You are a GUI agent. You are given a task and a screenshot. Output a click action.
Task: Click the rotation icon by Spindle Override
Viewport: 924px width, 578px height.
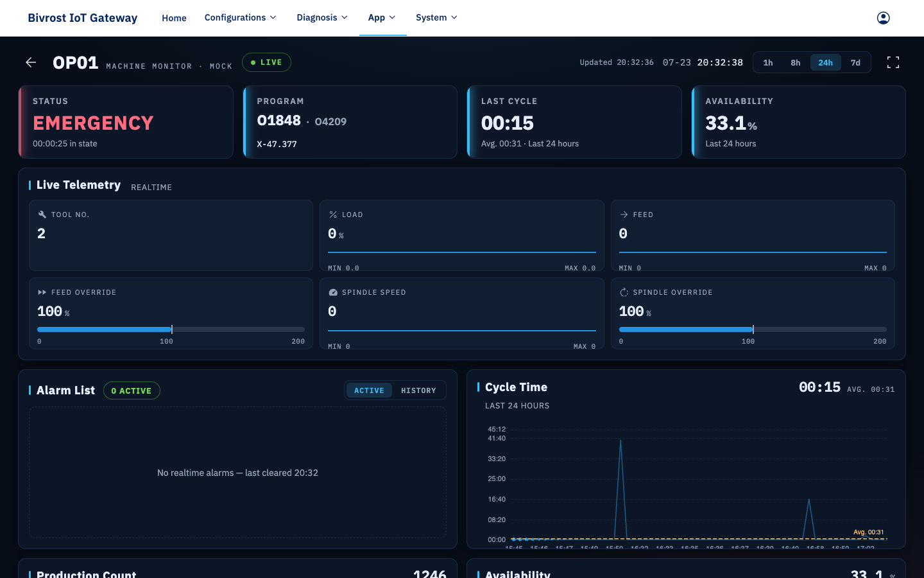pyautogui.click(x=624, y=292)
